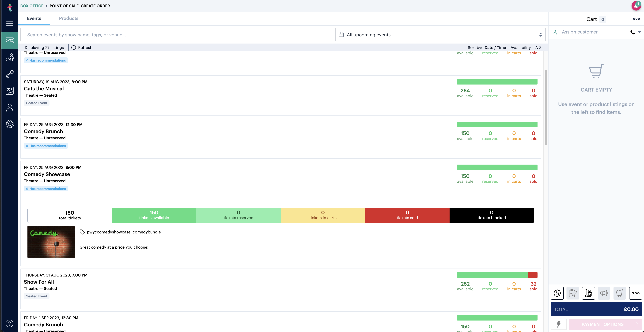This screenshot has height=332, width=644.
Task: Click the 150 total tickets tile
Action: point(70,215)
